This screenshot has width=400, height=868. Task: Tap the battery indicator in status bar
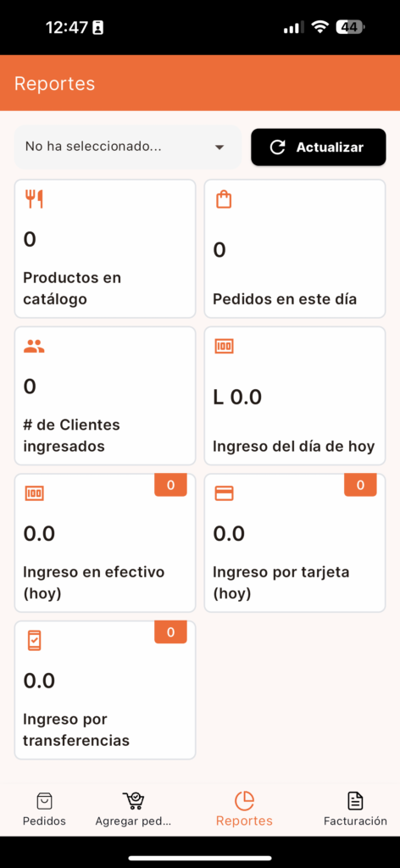[x=351, y=27]
